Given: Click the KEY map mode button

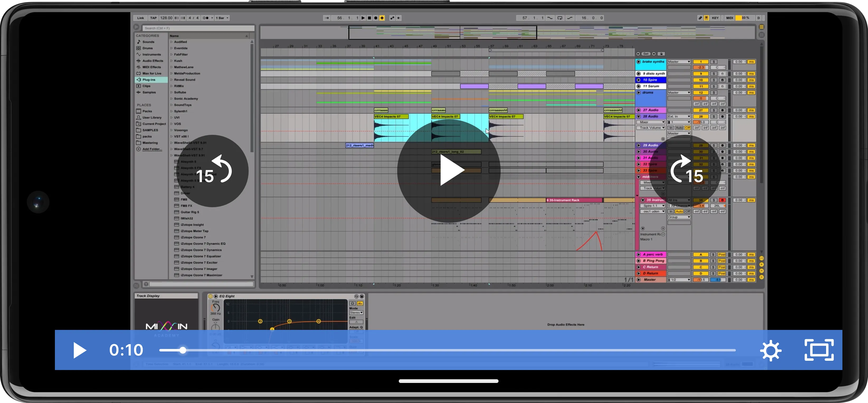Looking at the screenshot, I should 715,18.
